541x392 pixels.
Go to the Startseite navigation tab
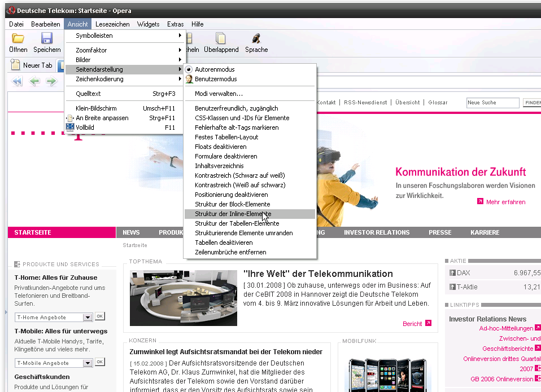coord(62,232)
